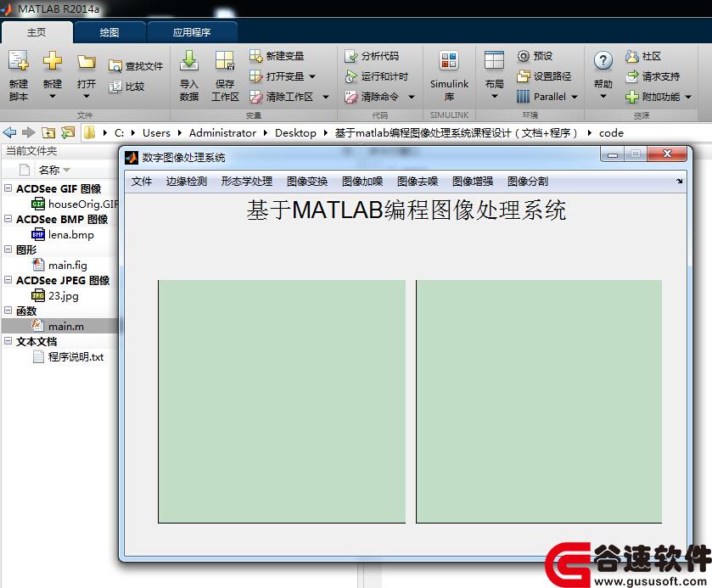Open the 图像变换 menu
The image size is (712, 588).
coord(307,182)
